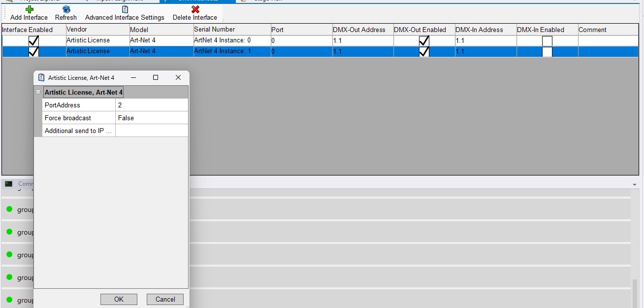This screenshot has height=308, width=644.
Task: Uncheck DMX-Out Enabled for ArtNet Instance 1
Action: pyautogui.click(x=424, y=52)
